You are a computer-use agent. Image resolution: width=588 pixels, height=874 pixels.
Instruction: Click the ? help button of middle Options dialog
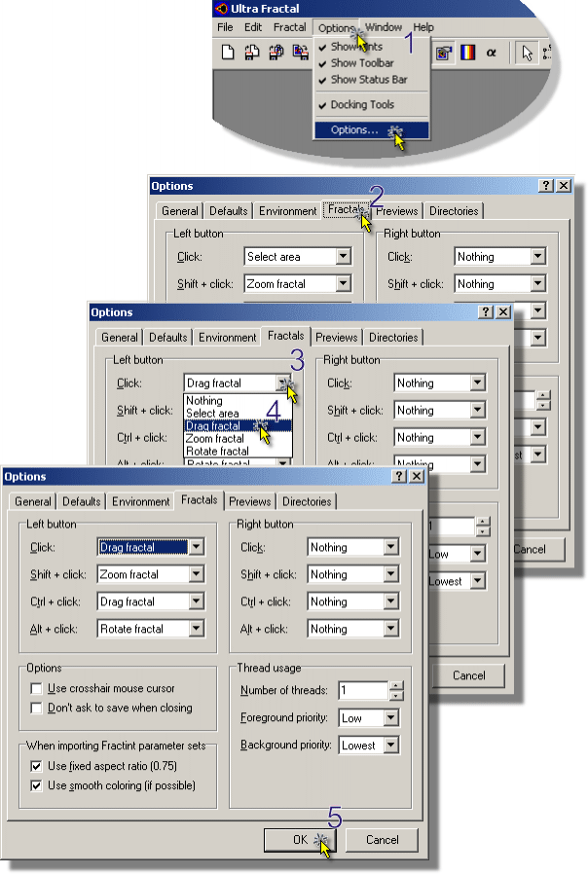[486, 311]
